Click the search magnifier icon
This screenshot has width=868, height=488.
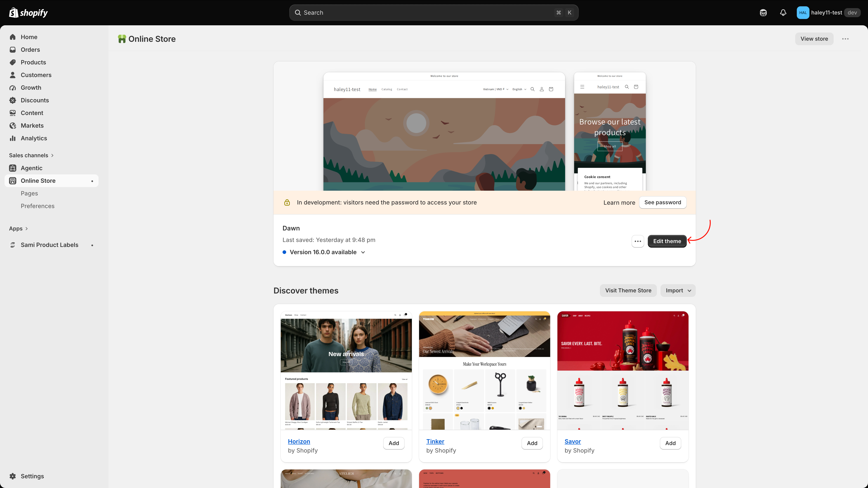point(298,12)
